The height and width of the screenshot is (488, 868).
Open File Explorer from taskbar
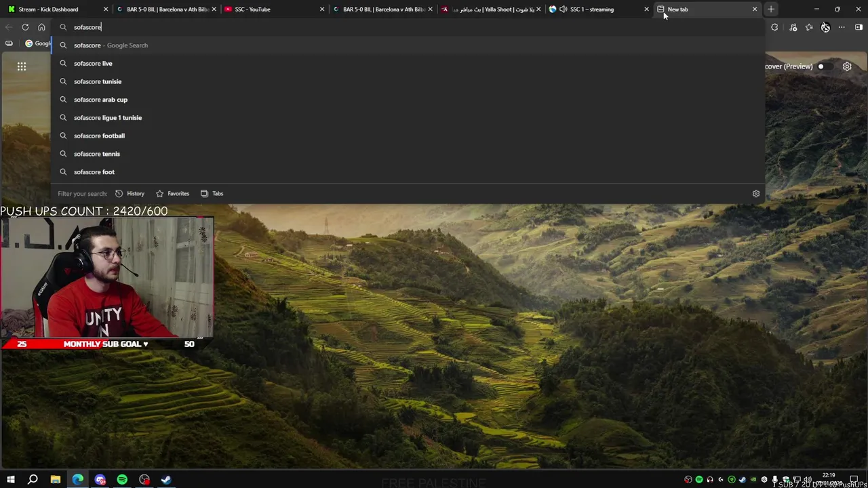(56, 480)
